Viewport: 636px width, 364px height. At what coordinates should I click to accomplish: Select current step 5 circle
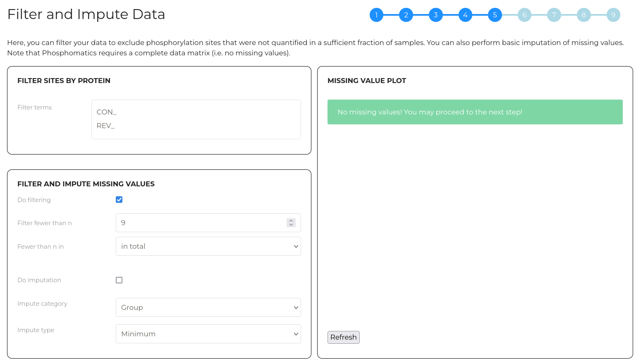click(x=495, y=15)
